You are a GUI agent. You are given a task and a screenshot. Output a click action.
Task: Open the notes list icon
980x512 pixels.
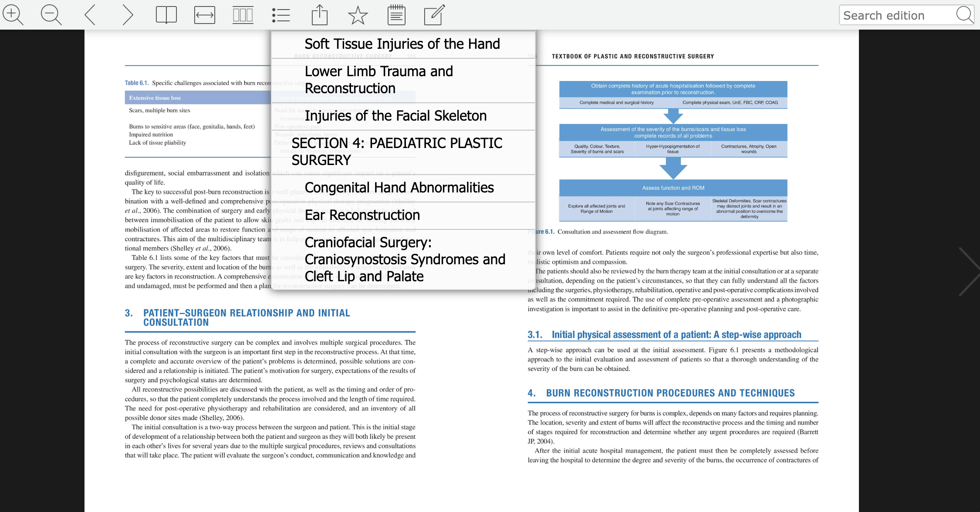pyautogui.click(x=396, y=15)
